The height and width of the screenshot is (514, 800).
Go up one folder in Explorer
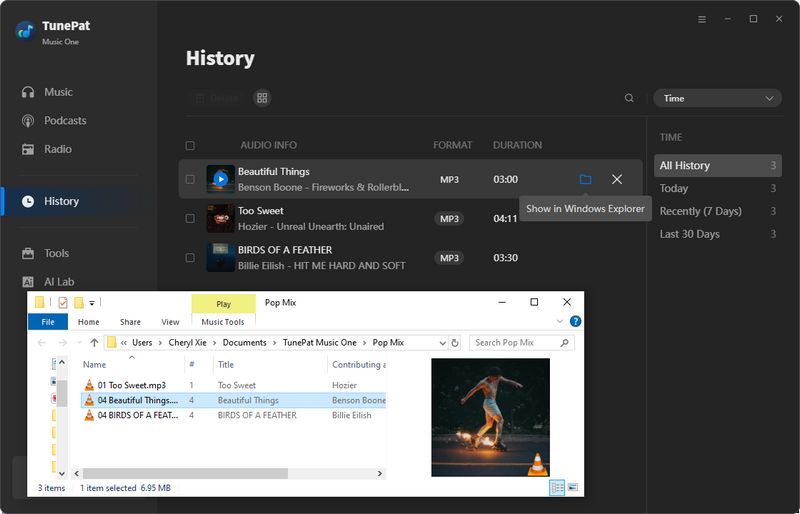pos(94,342)
